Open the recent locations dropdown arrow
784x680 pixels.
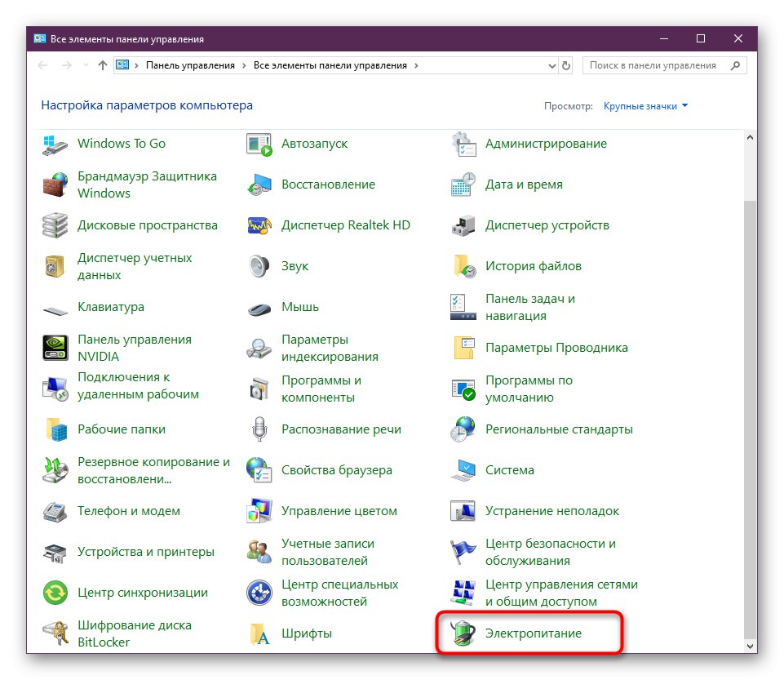click(86, 65)
